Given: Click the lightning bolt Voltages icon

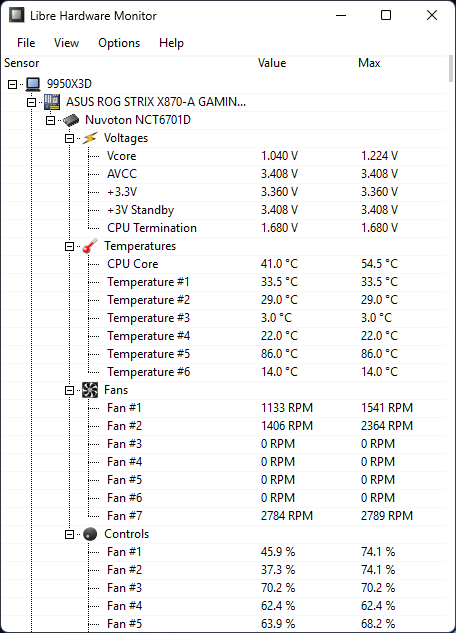Looking at the screenshot, I should tap(90, 138).
